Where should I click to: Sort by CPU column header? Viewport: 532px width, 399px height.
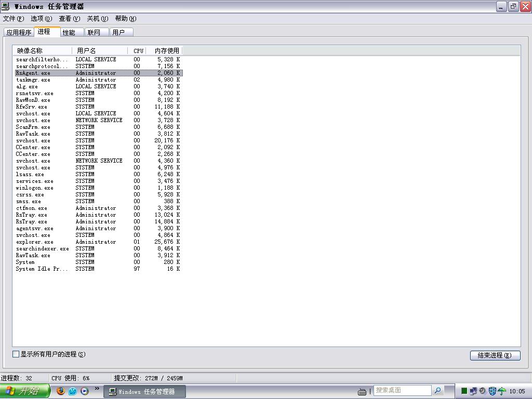(x=137, y=51)
